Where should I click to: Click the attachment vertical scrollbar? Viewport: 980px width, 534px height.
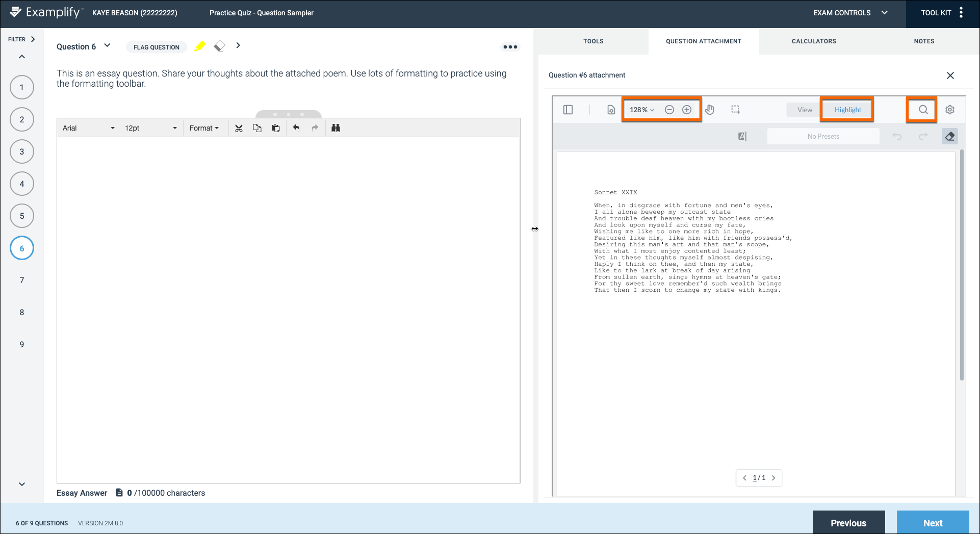point(962,265)
